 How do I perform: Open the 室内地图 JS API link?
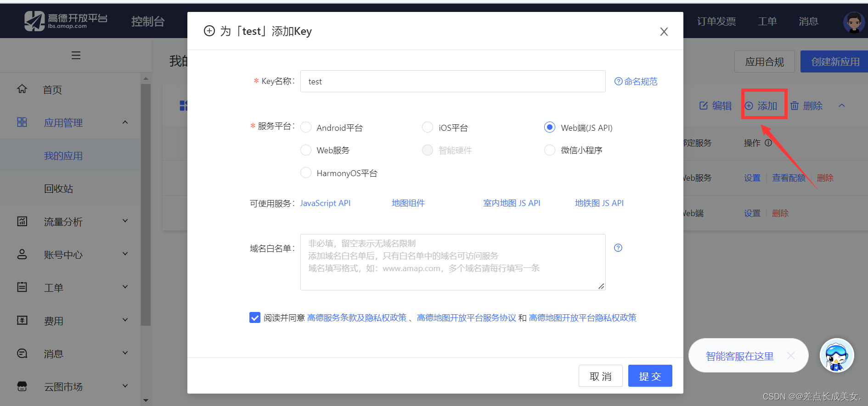512,203
